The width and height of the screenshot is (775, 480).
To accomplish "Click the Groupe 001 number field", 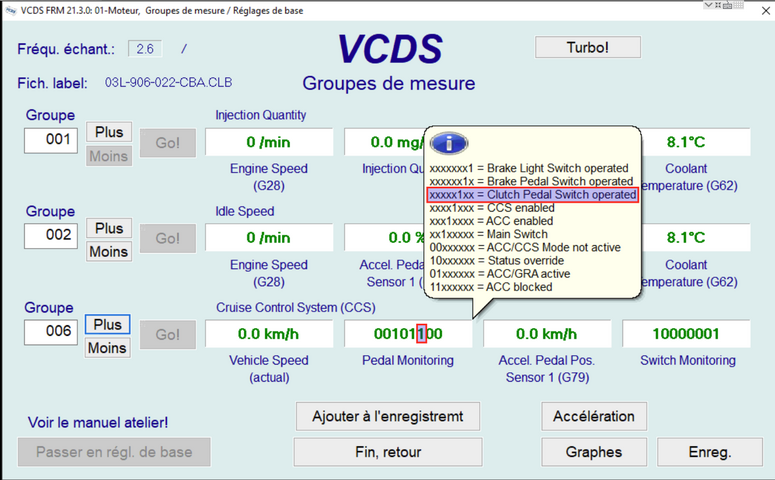I will 51,140.
